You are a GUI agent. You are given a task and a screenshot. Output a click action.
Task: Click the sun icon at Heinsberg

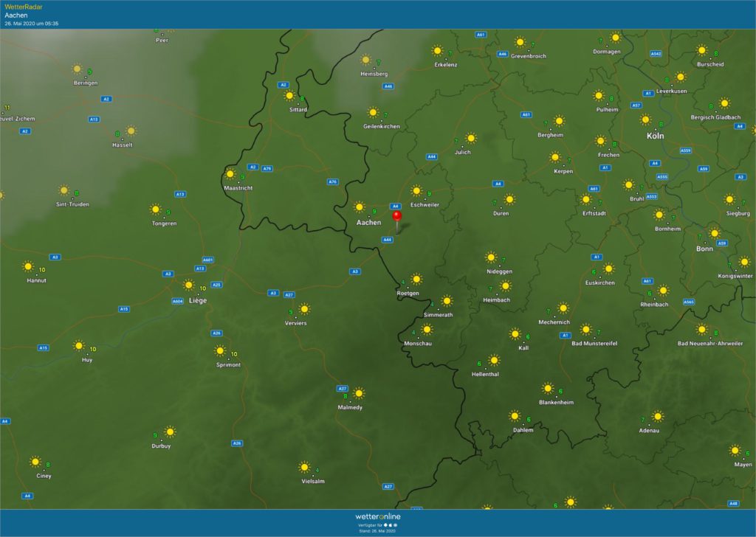(x=366, y=60)
